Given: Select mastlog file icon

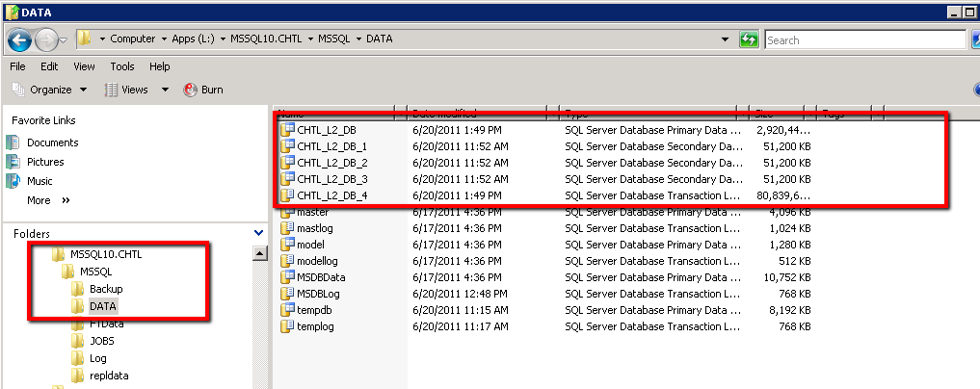Looking at the screenshot, I should click(287, 228).
